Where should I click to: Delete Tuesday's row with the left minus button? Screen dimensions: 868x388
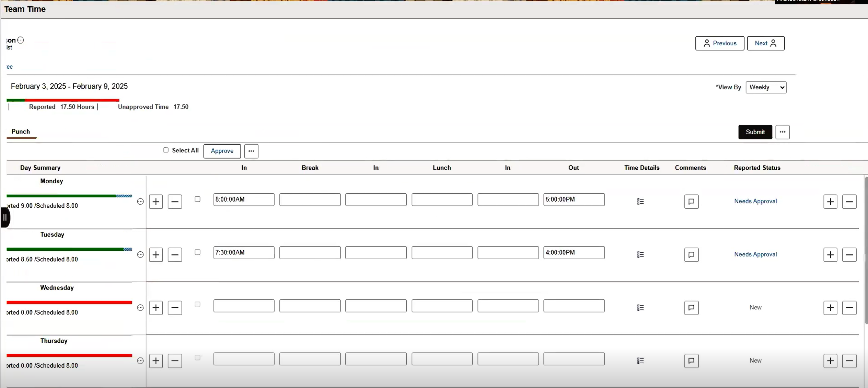click(175, 255)
